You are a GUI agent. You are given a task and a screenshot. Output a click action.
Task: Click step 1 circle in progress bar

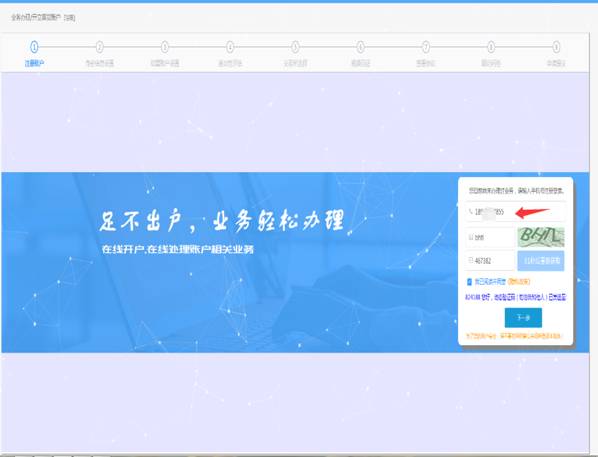coord(34,47)
